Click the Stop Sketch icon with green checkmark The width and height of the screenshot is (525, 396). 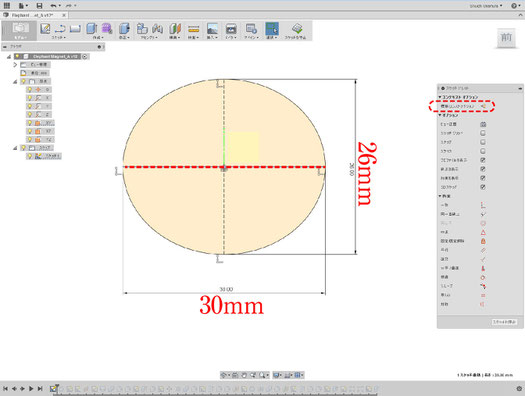click(297, 28)
